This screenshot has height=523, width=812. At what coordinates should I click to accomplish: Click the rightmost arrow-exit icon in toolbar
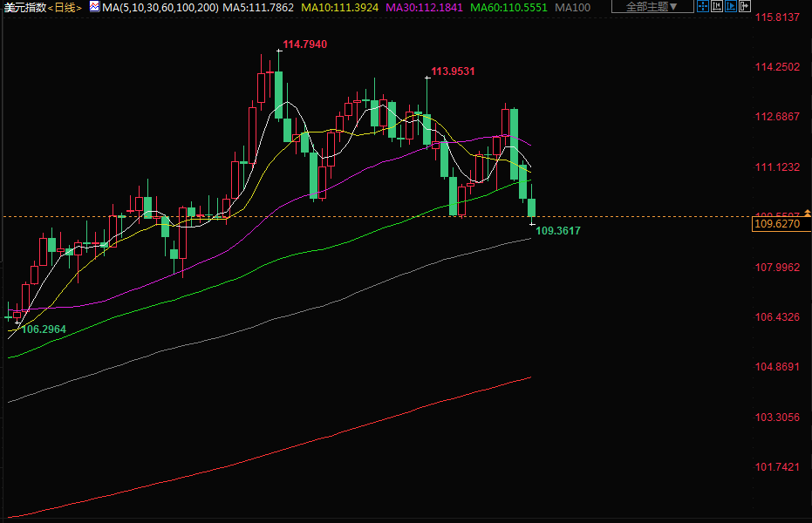pos(744,6)
